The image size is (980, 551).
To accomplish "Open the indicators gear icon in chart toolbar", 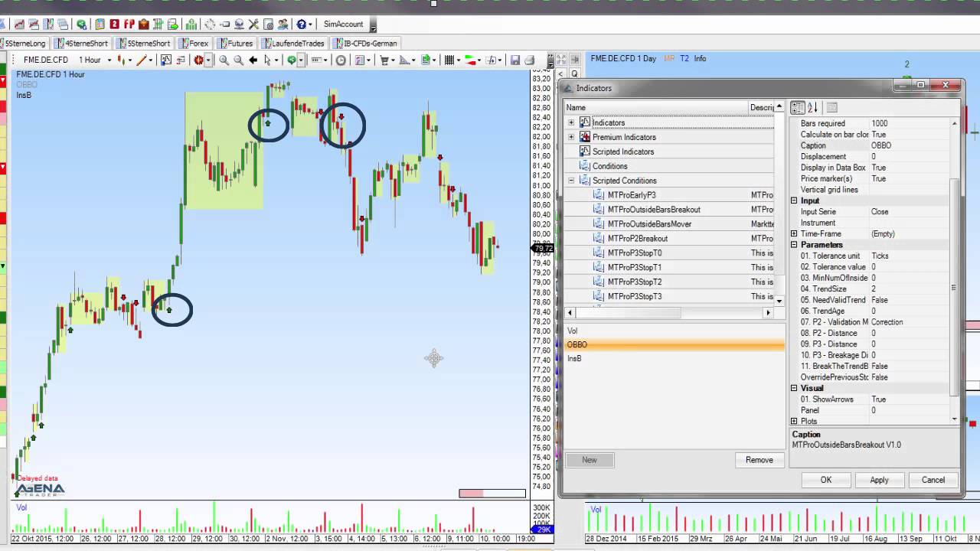I will click(198, 60).
